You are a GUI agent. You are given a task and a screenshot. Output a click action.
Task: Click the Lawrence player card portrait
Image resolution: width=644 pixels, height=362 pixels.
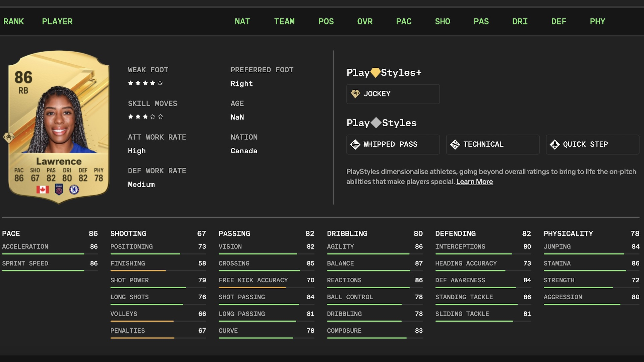pos(59,120)
